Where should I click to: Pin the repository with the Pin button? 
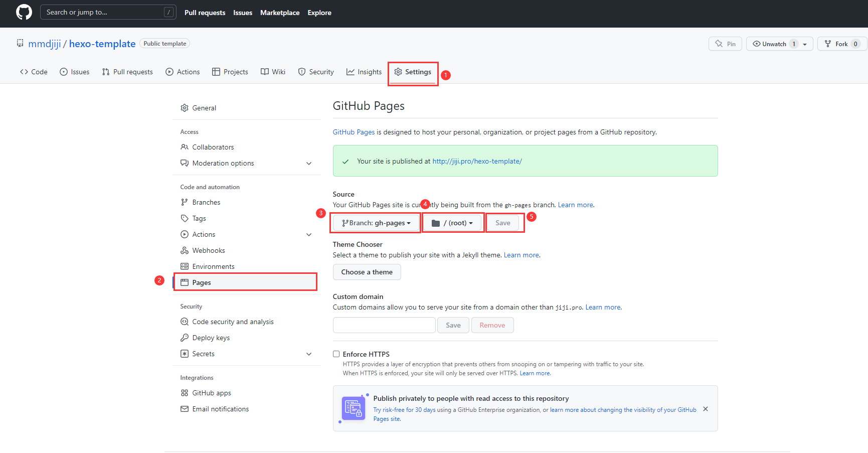725,44
